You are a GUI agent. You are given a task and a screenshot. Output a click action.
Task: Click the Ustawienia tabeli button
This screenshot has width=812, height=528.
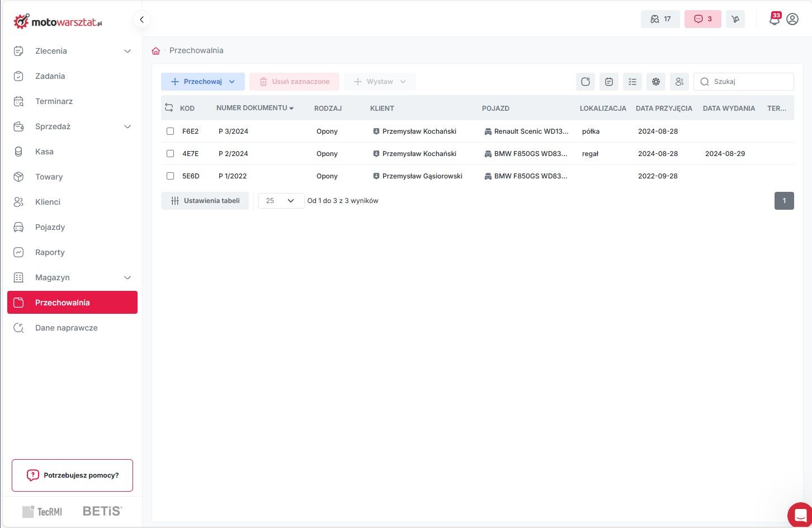(x=205, y=201)
